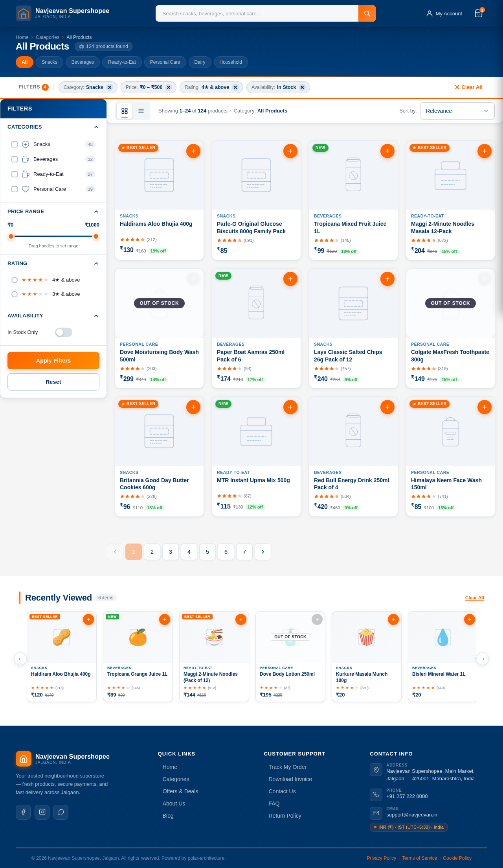Add Red Bull Energy Drink to cart
The height and width of the screenshot is (868, 503).
387,407
